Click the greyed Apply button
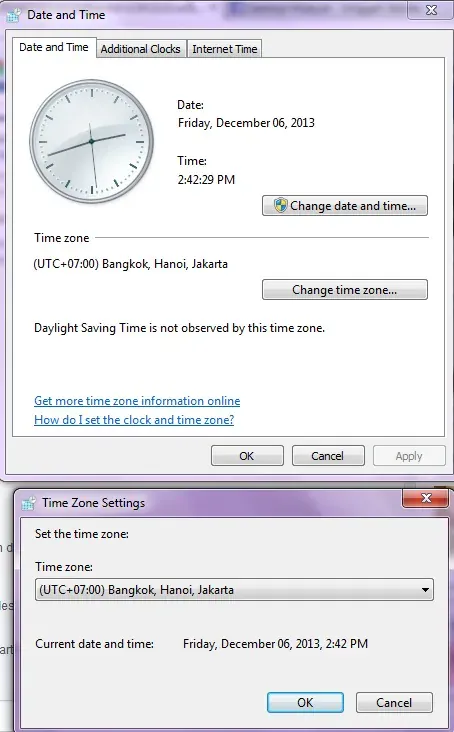 409,456
